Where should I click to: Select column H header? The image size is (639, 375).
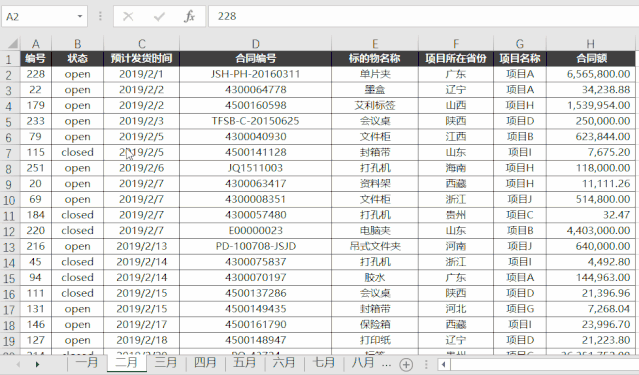(x=591, y=44)
